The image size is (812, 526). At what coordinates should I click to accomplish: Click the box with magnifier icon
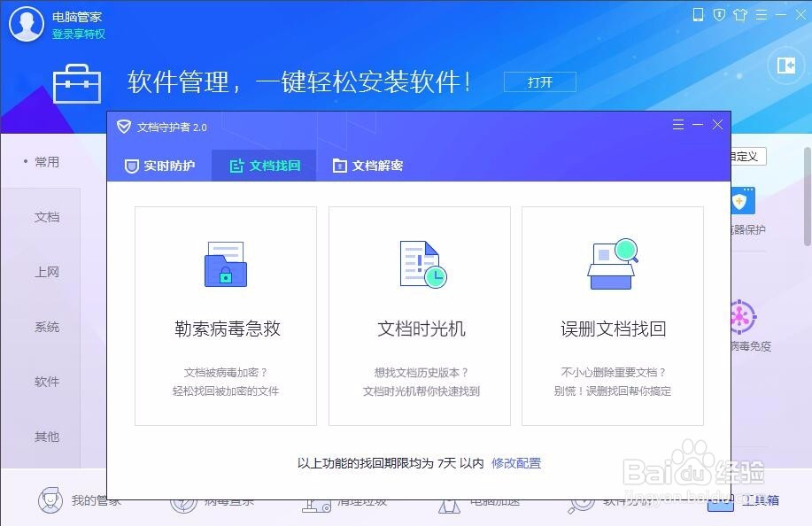point(613,264)
